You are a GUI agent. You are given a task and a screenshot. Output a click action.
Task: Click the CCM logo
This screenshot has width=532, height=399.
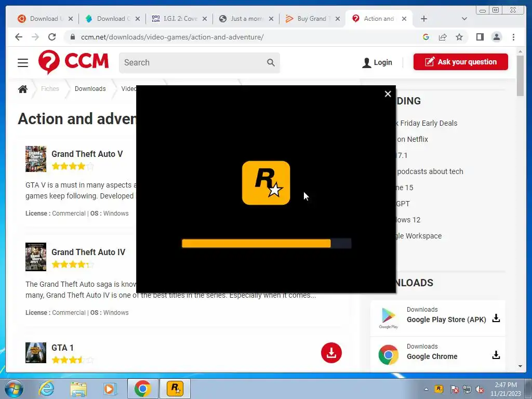pos(73,62)
